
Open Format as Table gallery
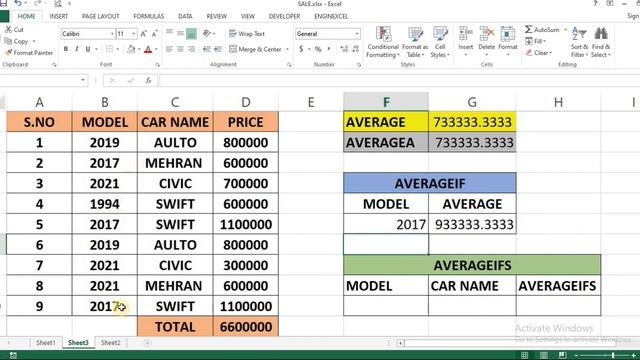(x=415, y=42)
